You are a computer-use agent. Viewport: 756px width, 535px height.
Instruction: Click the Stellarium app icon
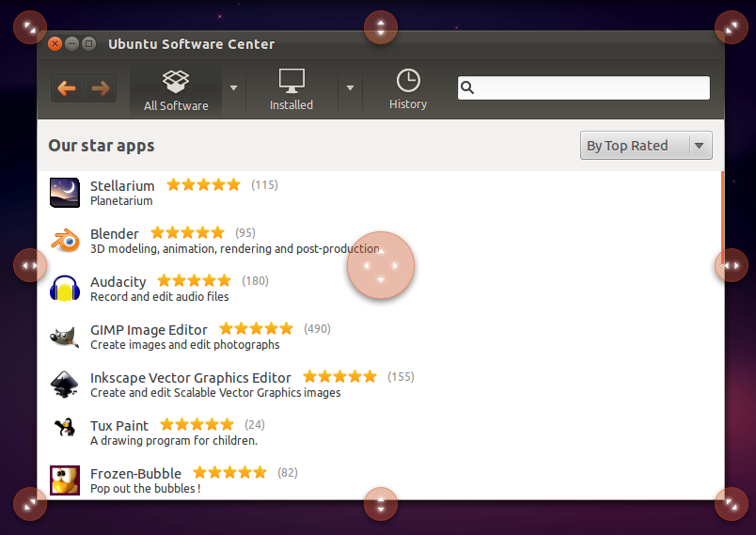pos(65,193)
